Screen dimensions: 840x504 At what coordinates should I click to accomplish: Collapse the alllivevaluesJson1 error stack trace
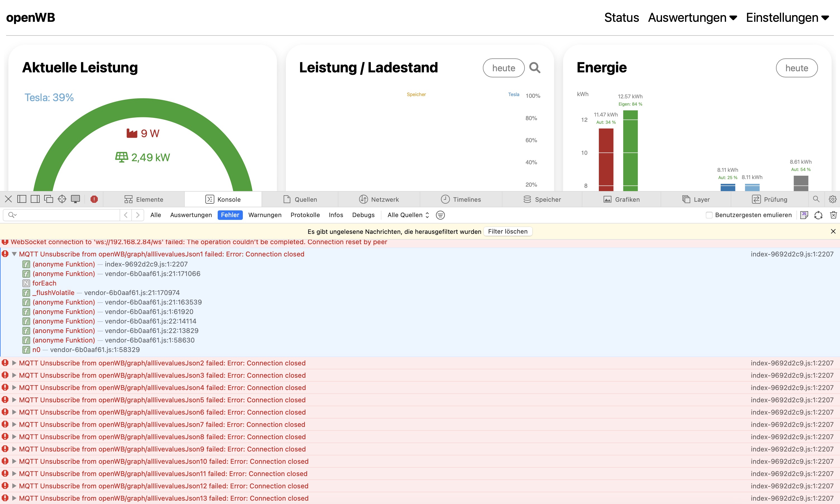pos(14,254)
